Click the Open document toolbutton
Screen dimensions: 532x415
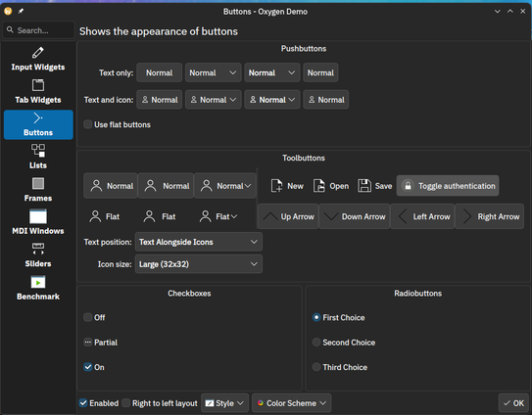click(331, 186)
